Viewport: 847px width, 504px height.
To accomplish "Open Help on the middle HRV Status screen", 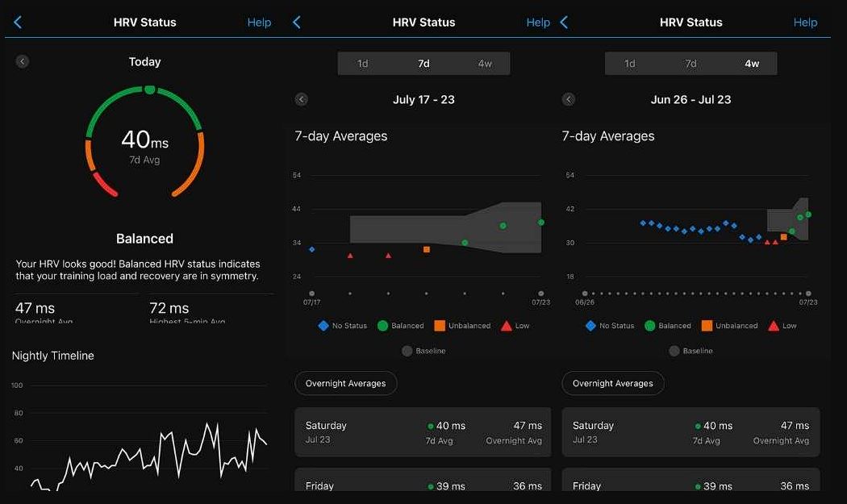I will point(538,22).
